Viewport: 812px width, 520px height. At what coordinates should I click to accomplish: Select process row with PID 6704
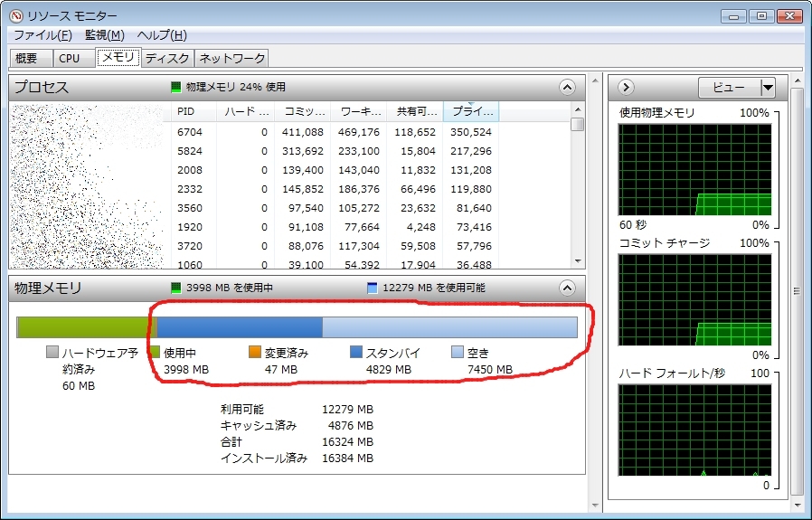pos(290,132)
